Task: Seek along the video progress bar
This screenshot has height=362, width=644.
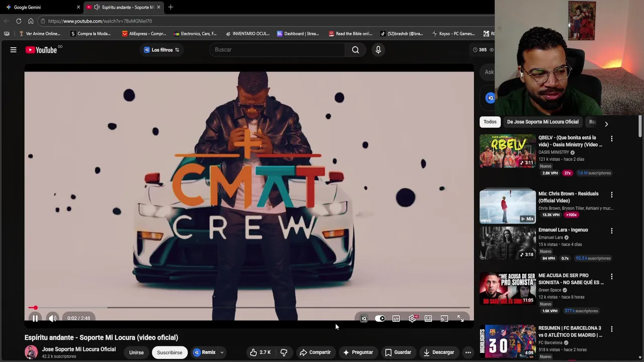Action: (249, 307)
